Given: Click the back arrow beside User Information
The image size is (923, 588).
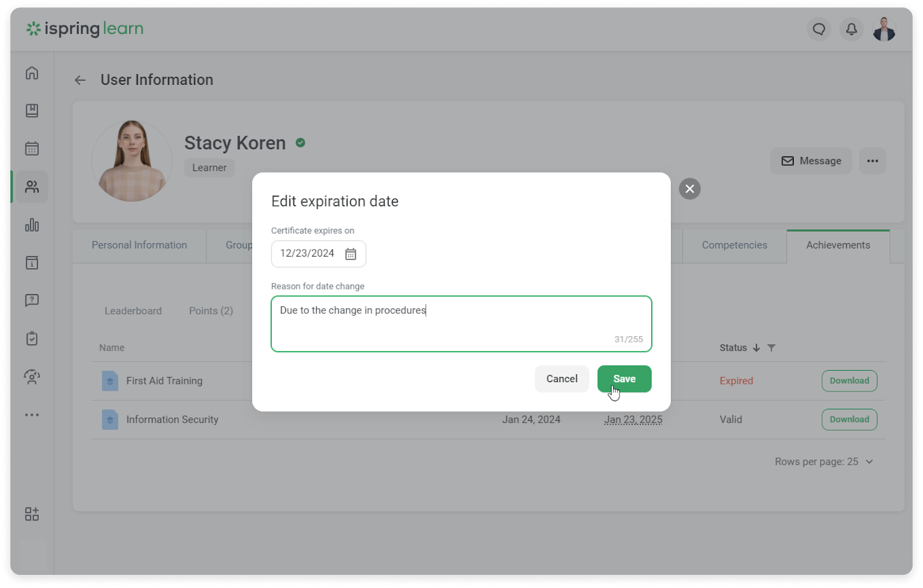Looking at the screenshot, I should (x=80, y=80).
